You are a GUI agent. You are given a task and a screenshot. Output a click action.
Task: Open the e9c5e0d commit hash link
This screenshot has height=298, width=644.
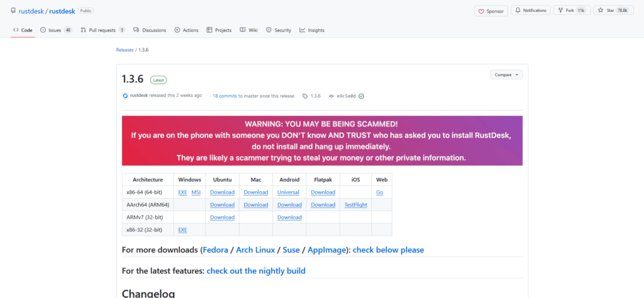pos(347,96)
